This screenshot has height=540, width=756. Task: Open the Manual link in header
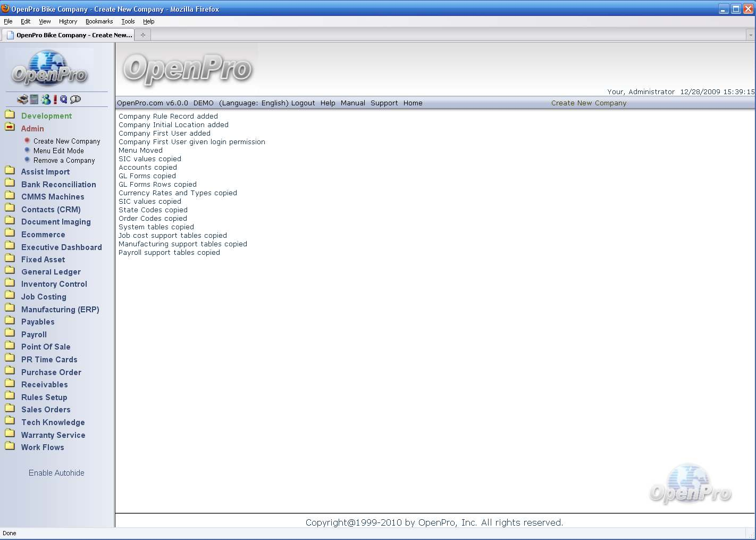352,103
